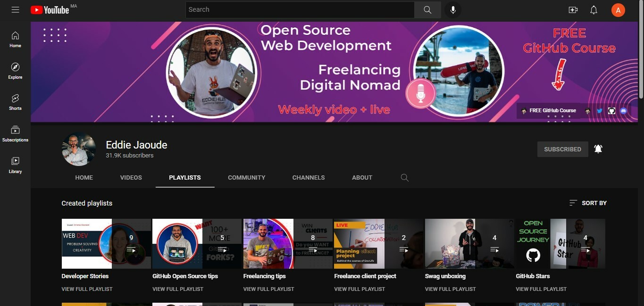Open Explore in the left sidebar

click(x=15, y=71)
